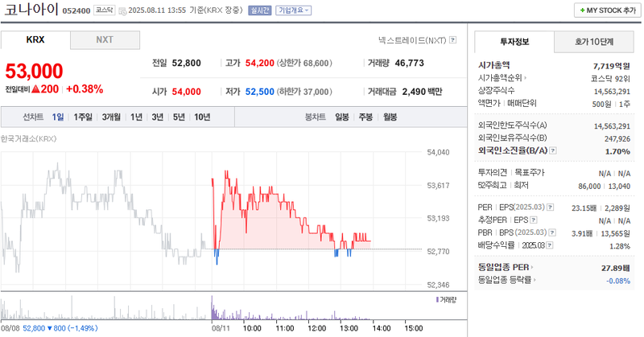Click the 거래량 value 46,773
Viewport: 644px width, 337px height.
[x=409, y=63]
